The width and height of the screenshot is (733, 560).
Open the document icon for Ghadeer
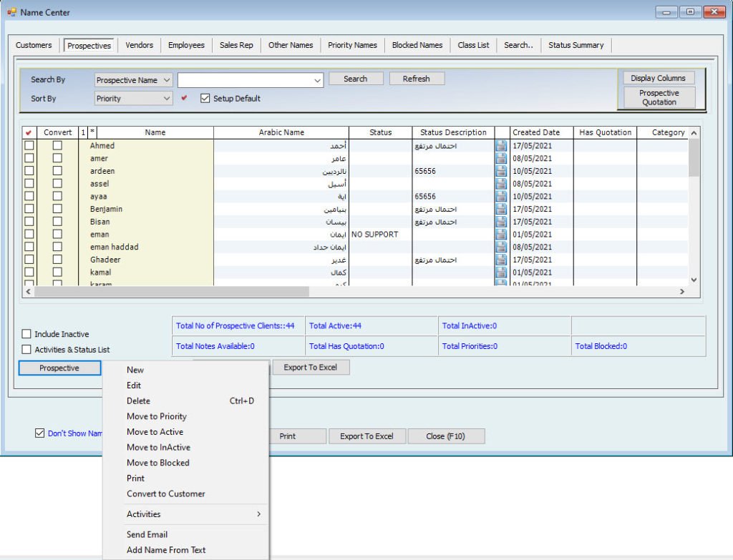point(501,260)
